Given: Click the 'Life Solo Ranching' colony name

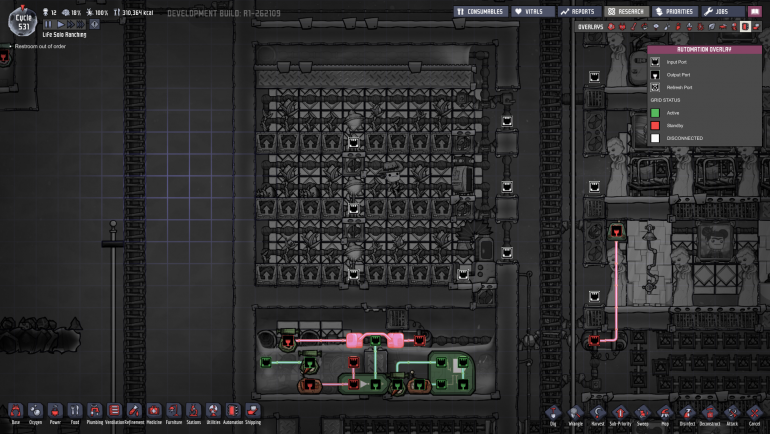Looking at the screenshot, I should click(64, 35).
